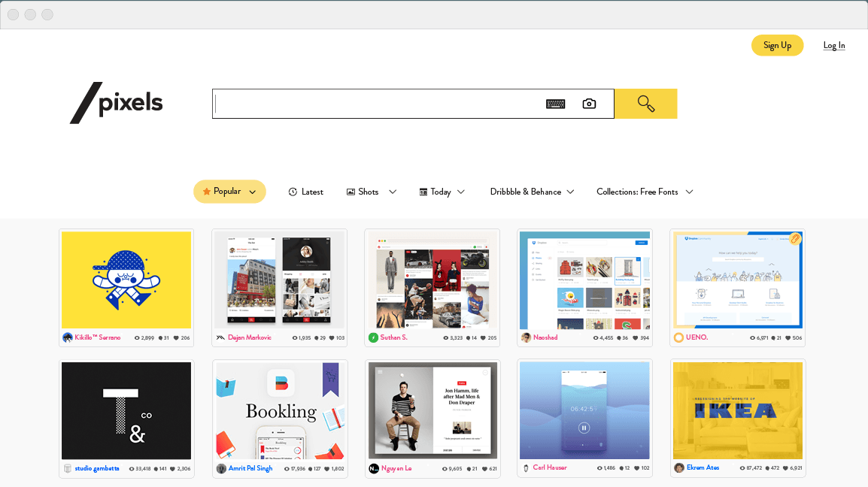The image size is (868, 487).
Task: Click Carl Hauser's avatar icon
Action: coord(526,468)
